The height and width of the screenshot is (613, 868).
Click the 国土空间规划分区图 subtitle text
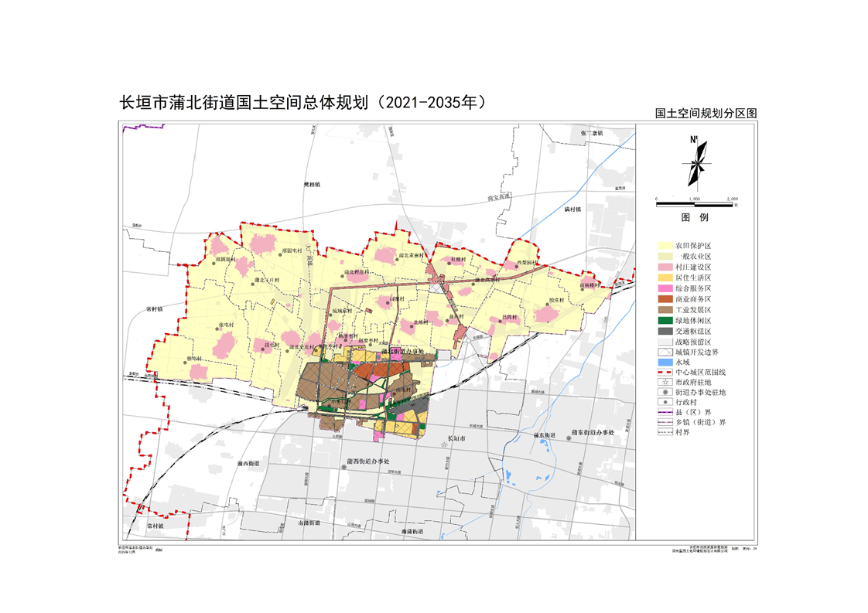pyautogui.click(x=706, y=113)
